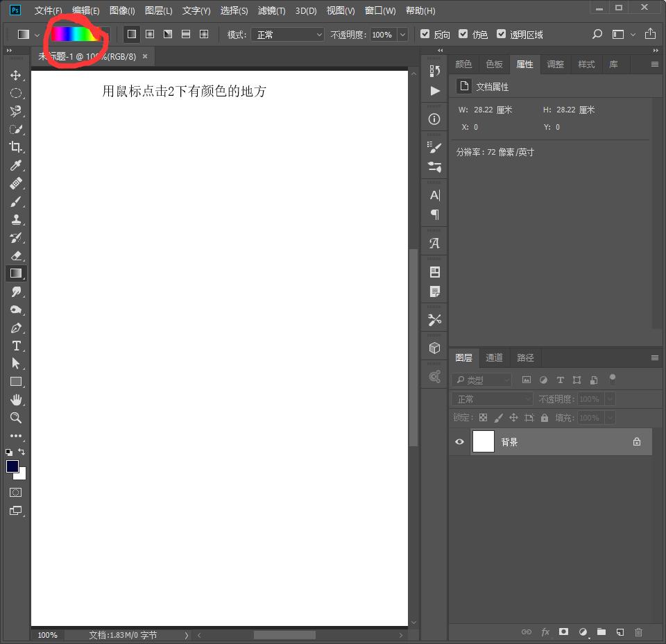Viewport: 666px width, 644px height.
Task: Select the Eraser tool
Action: click(x=15, y=255)
